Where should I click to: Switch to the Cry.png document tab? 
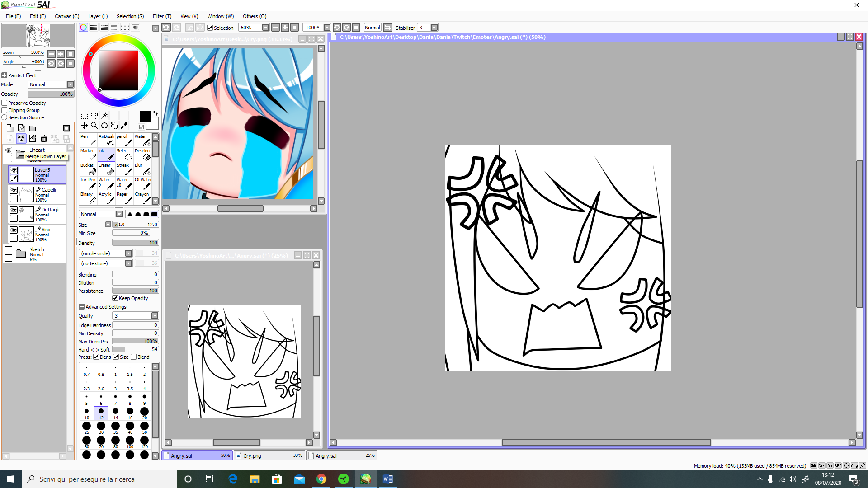(x=269, y=455)
